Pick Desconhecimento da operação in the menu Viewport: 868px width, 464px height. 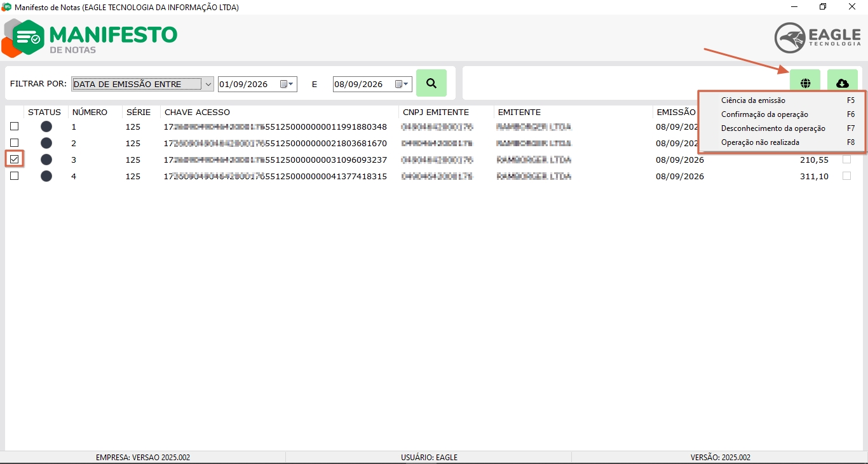coord(782,128)
